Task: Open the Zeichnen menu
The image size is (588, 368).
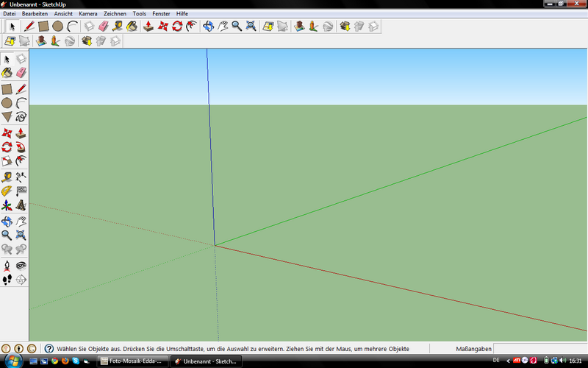Action: [x=115, y=14]
